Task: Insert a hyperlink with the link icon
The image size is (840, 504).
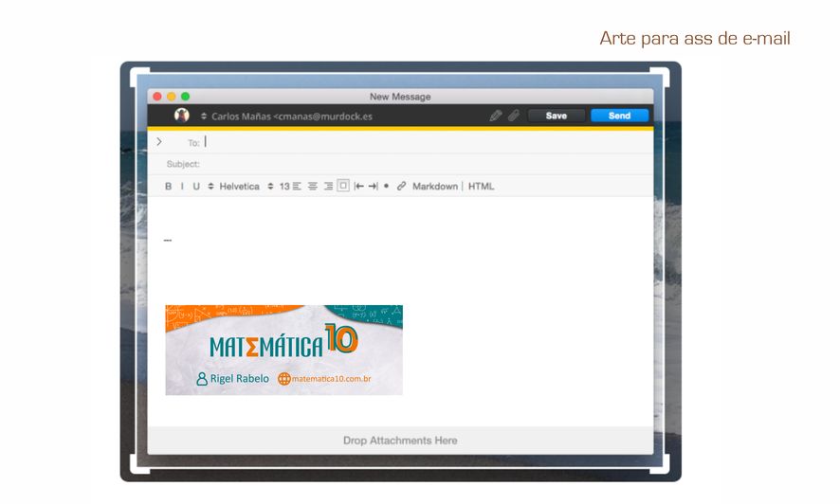Action: (401, 187)
